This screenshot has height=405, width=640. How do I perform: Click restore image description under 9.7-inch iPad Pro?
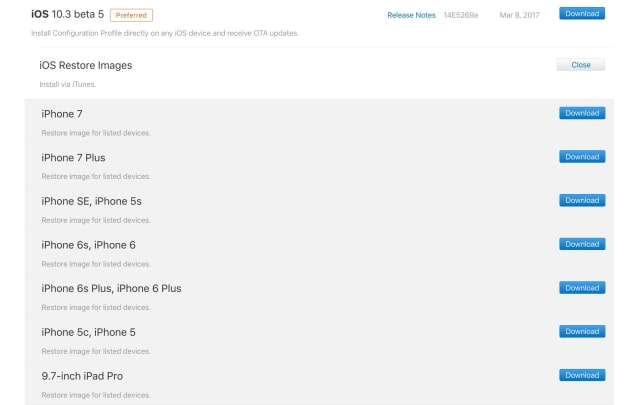[x=96, y=395]
